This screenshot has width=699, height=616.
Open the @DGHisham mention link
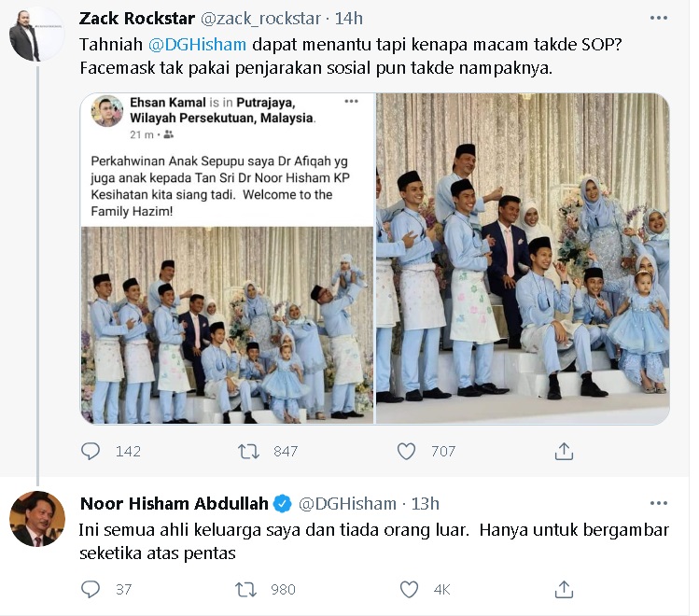pyautogui.click(x=197, y=45)
